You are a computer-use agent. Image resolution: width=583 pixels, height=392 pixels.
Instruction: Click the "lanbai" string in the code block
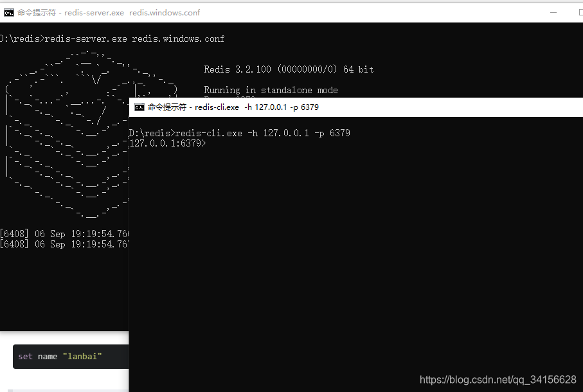[82, 356]
